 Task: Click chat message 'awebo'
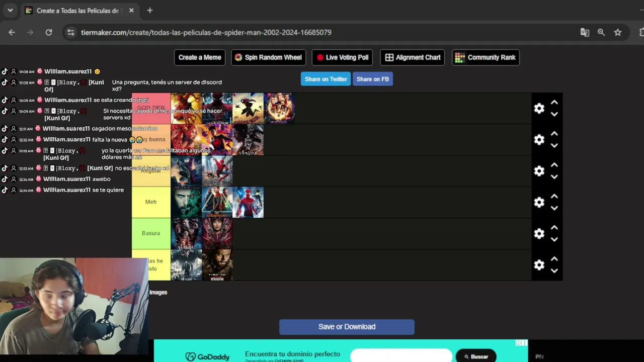pos(102,179)
